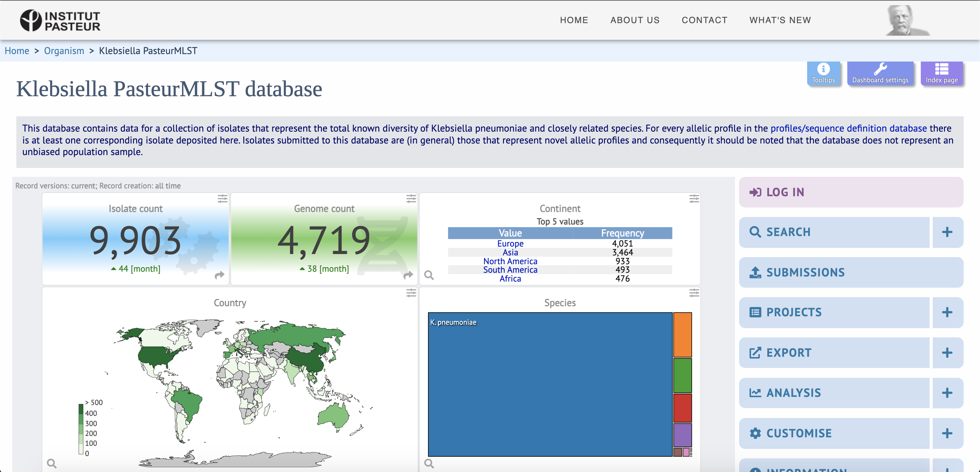This screenshot has width=980, height=472.
Task: Expand the Projects menu plus button
Action: pyautogui.click(x=947, y=312)
